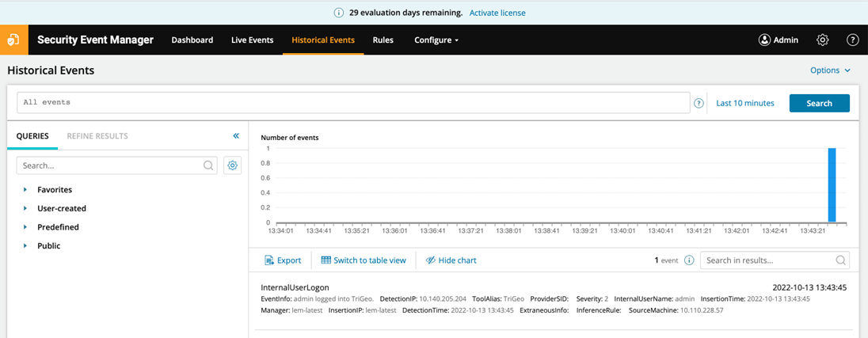Switch to the QUERIES tab
Viewport: 868px width, 338px height.
tap(32, 135)
